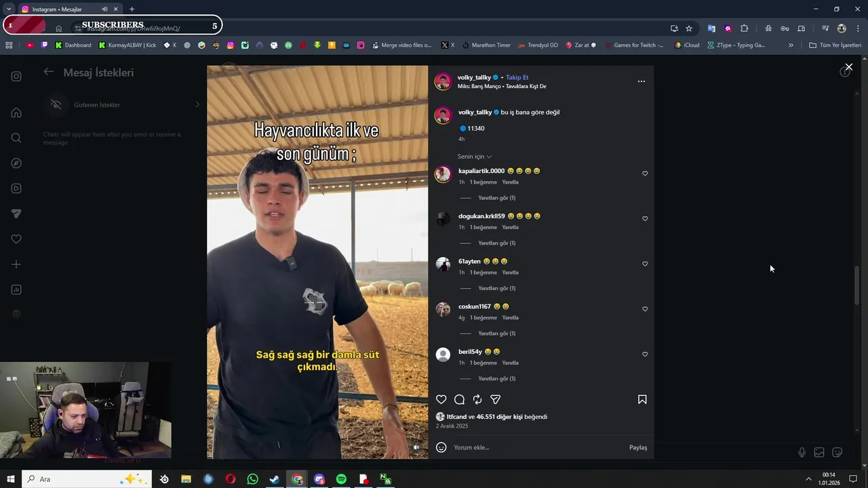868x488 pixels.
Task: Reply to kapaliartik.0000 with Yanıtla
Action: (510, 182)
